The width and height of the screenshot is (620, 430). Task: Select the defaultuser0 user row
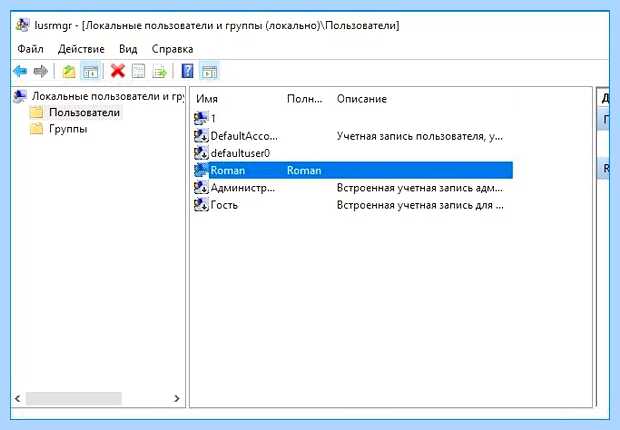(240, 153)
